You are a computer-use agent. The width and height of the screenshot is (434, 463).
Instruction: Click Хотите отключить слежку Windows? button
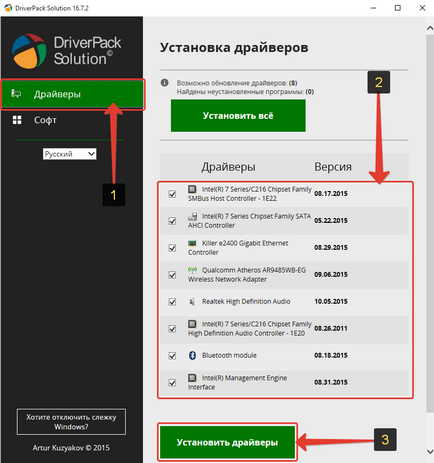(x=71, y=422)
